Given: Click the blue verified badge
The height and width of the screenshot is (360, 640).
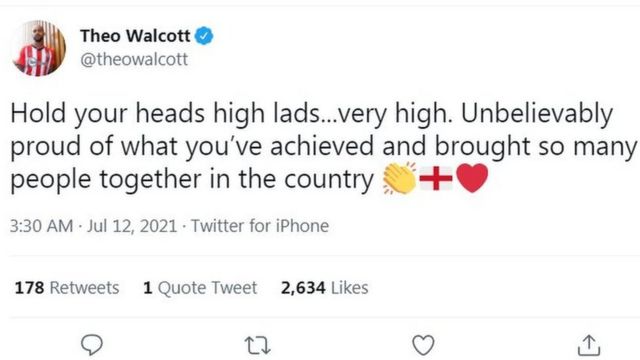Looking at the screenshot, I should click(x=204, y=36).
